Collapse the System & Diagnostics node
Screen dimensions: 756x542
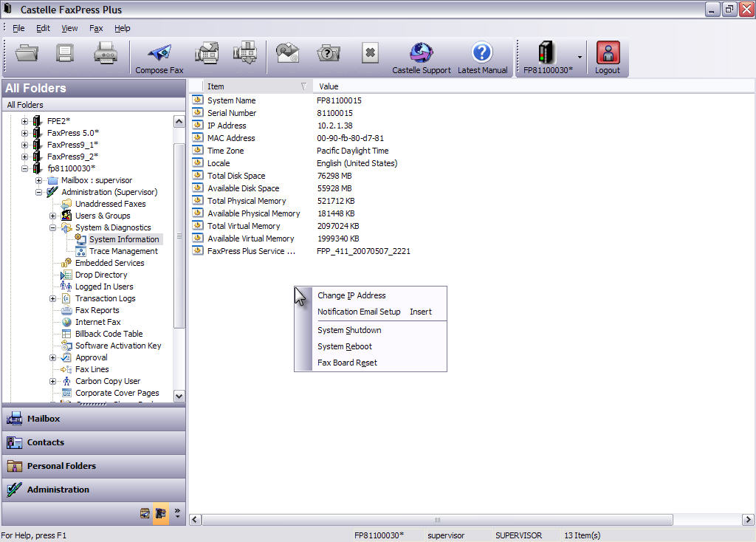[x=53, y=227]
